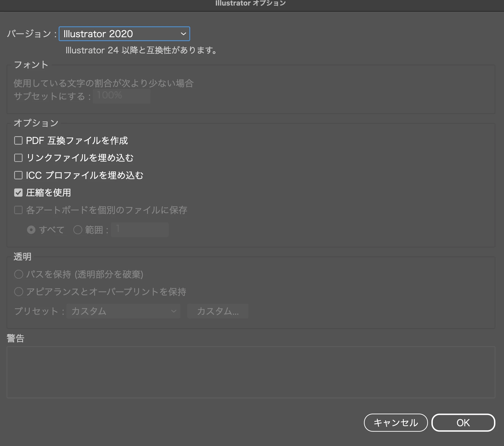504x446 pixels.
Task: Toggle ICC プロファイルを埋め込む checkbox
Action: (18, 175)
